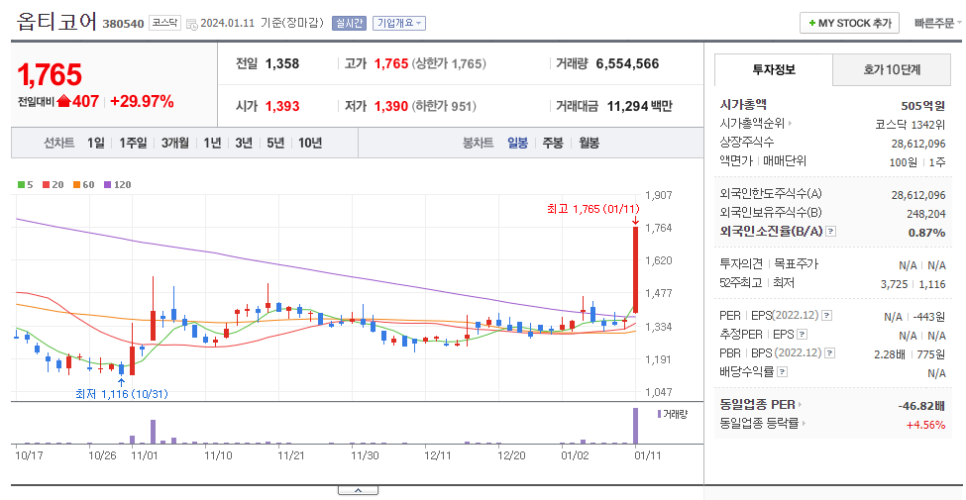
Task: Click the current price 1,765
Action: [49, 75]
